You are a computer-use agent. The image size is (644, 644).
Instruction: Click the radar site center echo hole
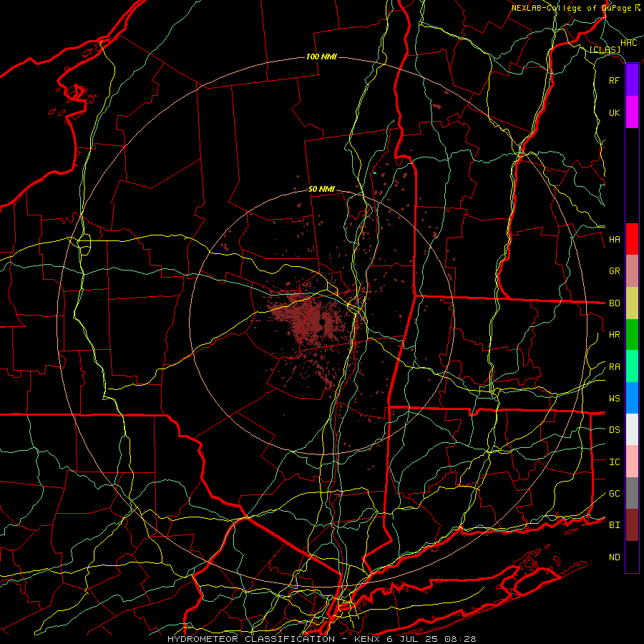pyautogui.click(x=321, y=321)
